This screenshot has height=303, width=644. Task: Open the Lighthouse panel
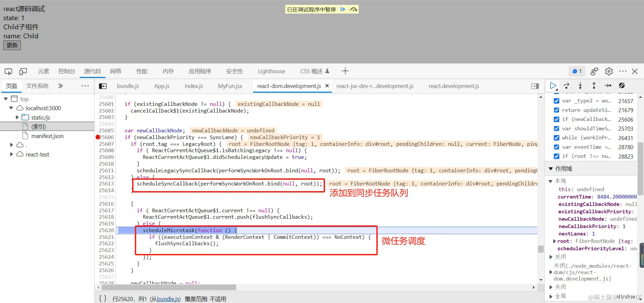pyautogui.click(x=271, y=71)
